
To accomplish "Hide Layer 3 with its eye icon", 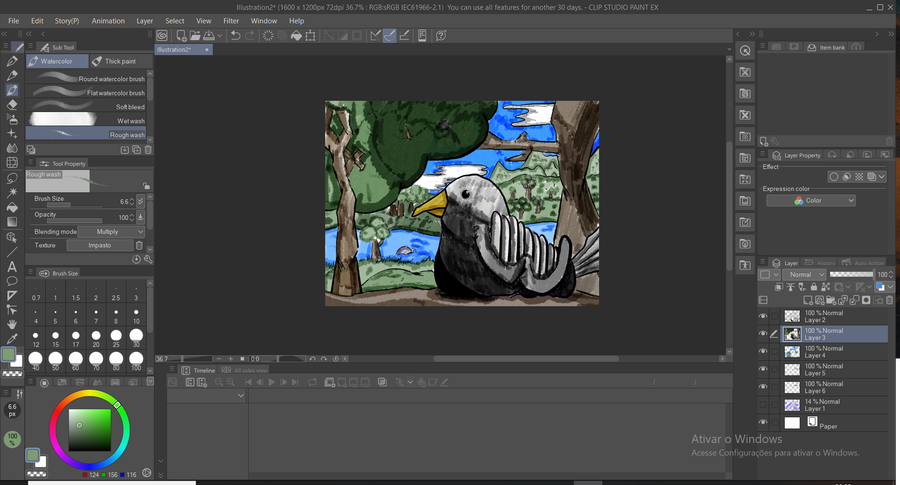I will point(763,333).
